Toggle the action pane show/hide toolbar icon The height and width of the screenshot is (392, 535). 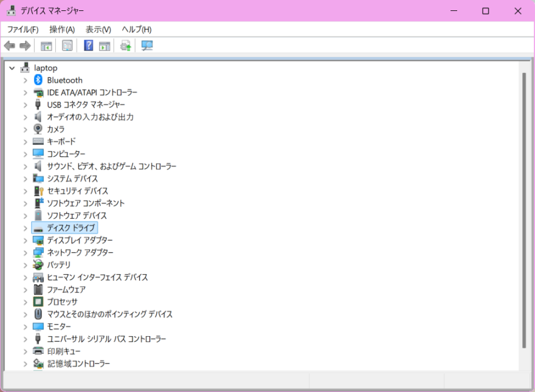point(105,46)
